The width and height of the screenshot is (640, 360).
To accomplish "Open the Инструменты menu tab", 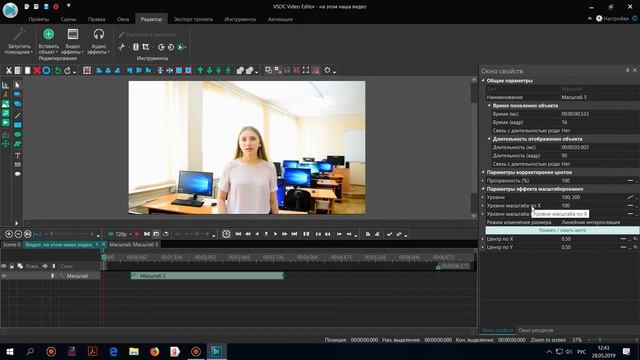I will [x=240, y=19].
